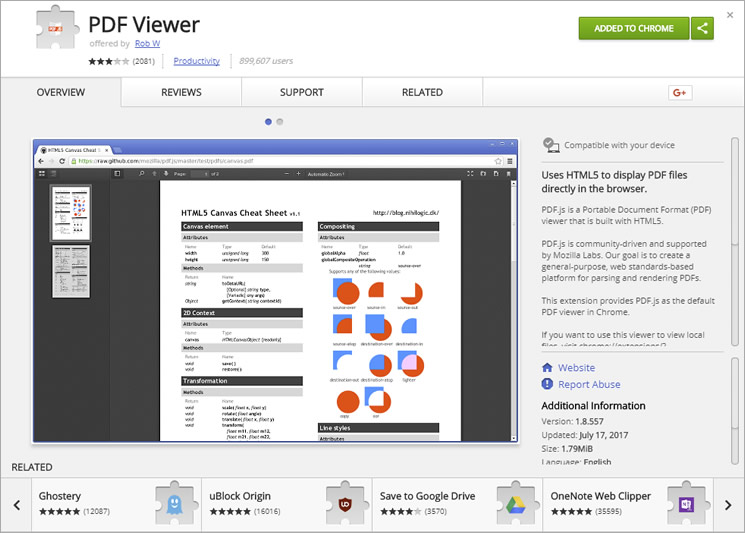The width and height of the screenshot is (745, 533).
Task: Click the PDF Viewer screenshot preview image
Action: click(276, 291)
